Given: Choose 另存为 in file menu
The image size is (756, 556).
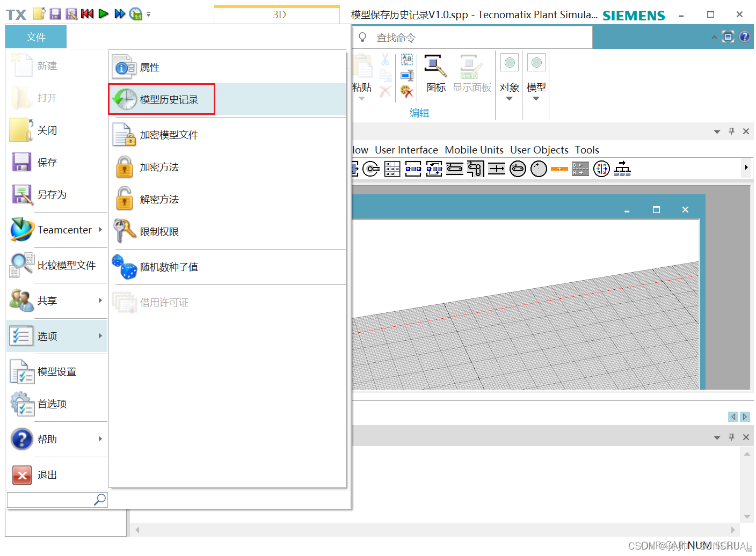Looking at the screenshot, I should [57, 194].
